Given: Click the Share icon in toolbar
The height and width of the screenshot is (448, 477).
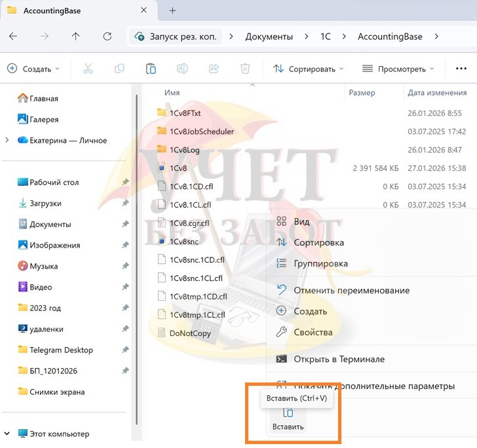Looking at the screenshot, I should pyautogui.click(x=214, y=69).
